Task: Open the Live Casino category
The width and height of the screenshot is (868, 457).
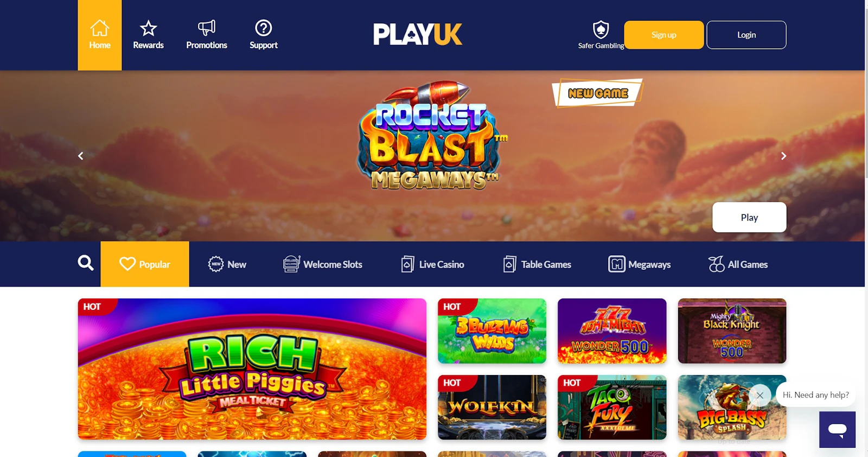Action: [432, 264]
